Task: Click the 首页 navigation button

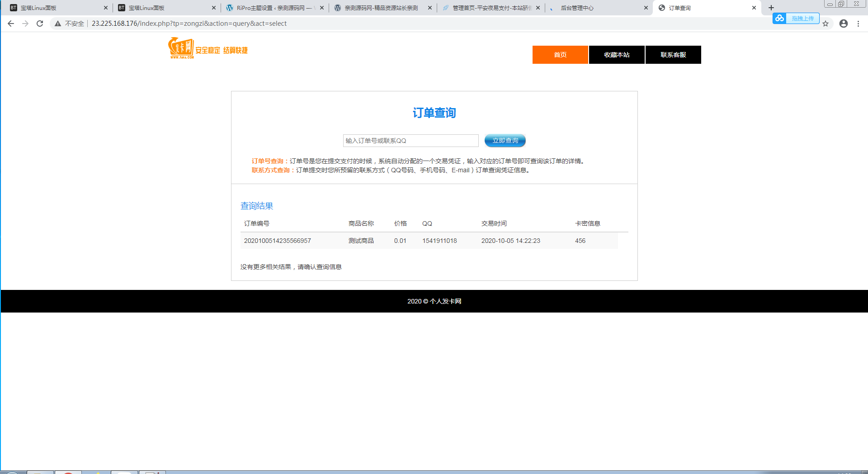Action: 560,55
